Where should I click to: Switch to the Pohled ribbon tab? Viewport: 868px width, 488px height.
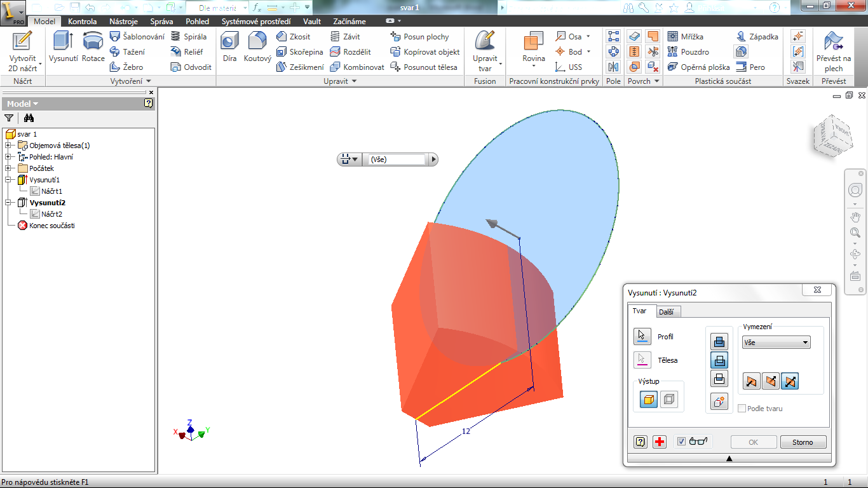[x=198, y=22]
